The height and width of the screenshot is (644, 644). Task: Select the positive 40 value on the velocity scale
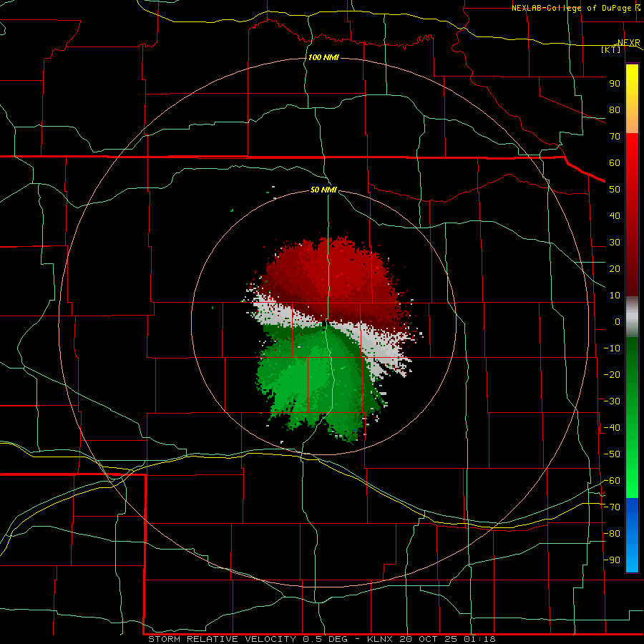[615, 215]
